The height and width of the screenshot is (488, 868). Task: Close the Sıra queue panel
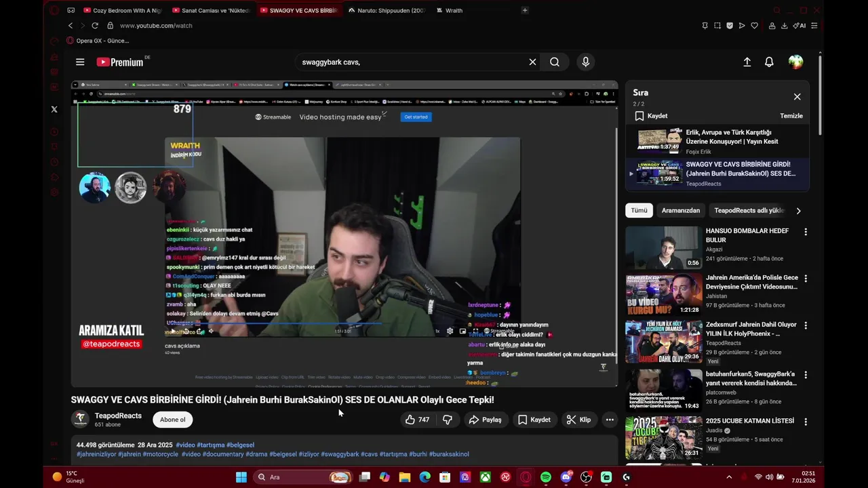(797, 97)
